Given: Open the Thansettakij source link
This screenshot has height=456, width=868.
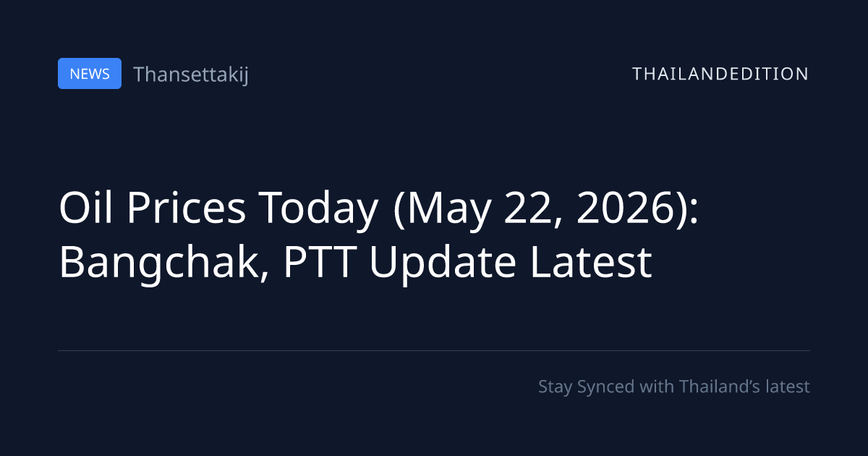Looking at the screenshot, I should [x=191, y=74].
